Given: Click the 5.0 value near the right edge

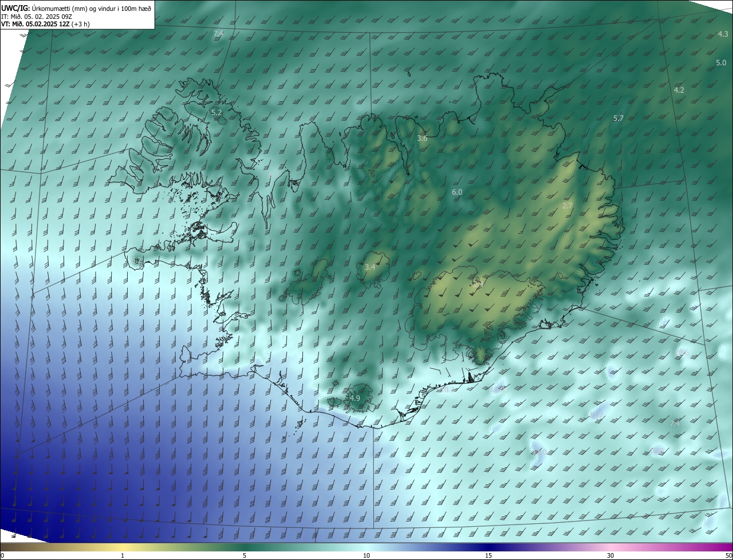Looking at the screenshot, I should (x=721, y=63).
